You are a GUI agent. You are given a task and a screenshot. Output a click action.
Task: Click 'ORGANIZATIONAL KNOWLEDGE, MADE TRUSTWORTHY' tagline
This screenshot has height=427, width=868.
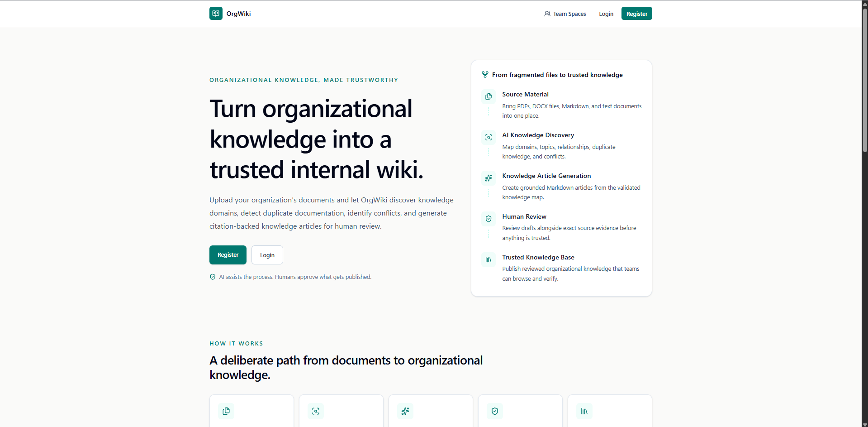pyautogui.click(x=304, y=80)
